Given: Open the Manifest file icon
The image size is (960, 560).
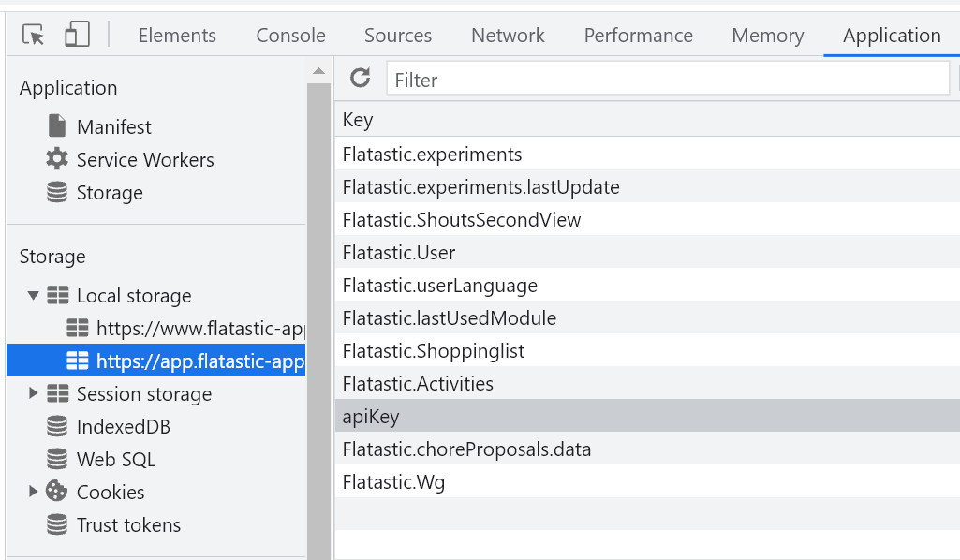Looking at the screenshot, I should point(57,126).
